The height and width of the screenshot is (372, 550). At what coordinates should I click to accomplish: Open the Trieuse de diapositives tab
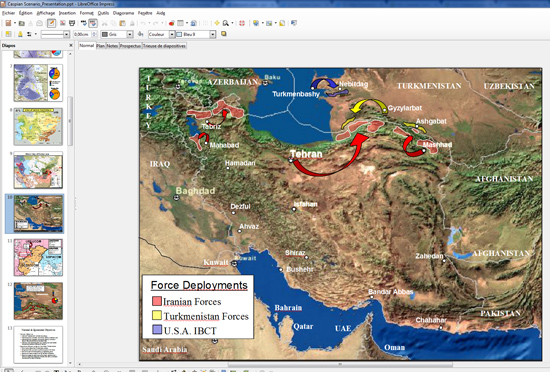pyautogui.click(x=164, y=46)
